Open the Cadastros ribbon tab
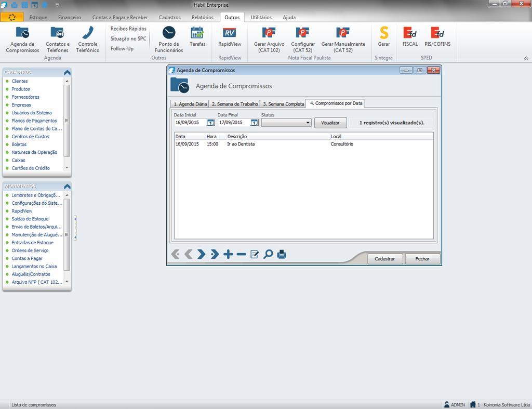 [170, 17]
